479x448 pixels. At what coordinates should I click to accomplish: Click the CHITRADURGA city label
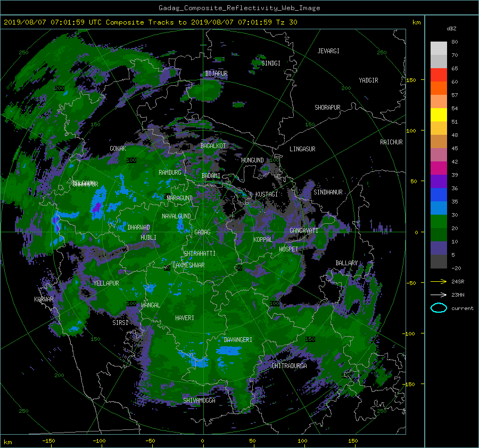tap(289, 366)
